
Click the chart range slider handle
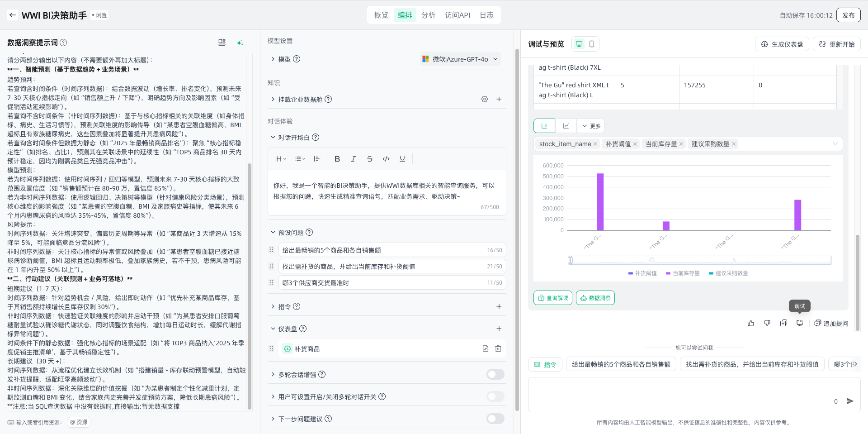coord(570,260)
